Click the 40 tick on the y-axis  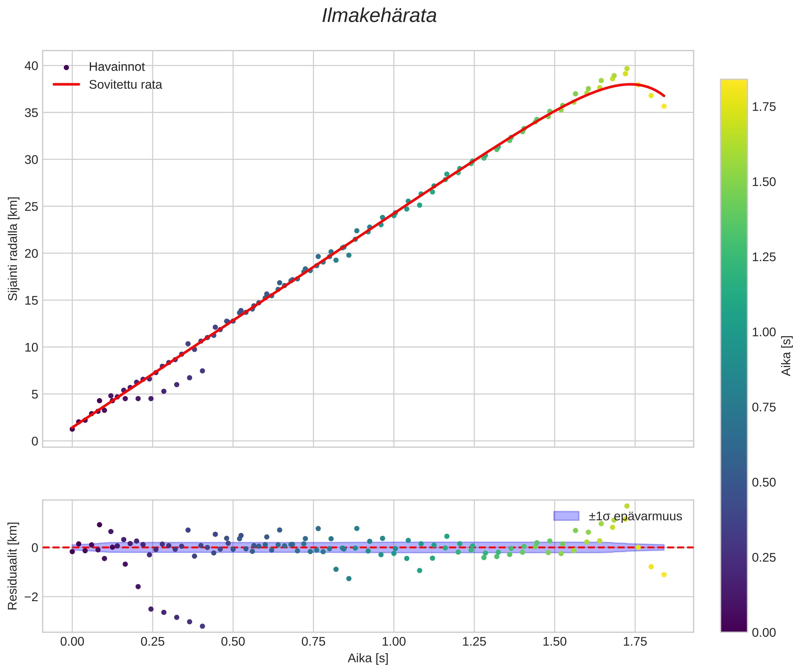tap(31, 66)
